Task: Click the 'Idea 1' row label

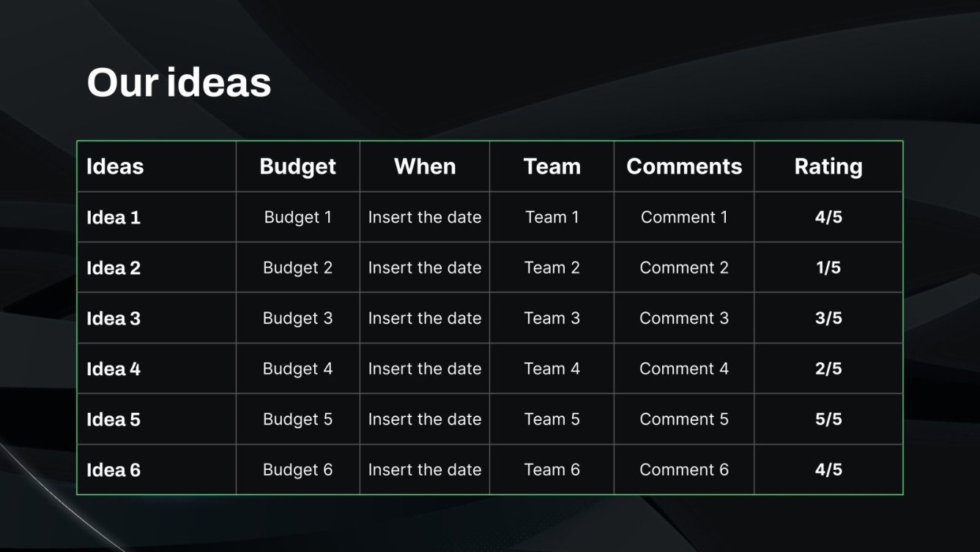Action: tap(114, 218)
